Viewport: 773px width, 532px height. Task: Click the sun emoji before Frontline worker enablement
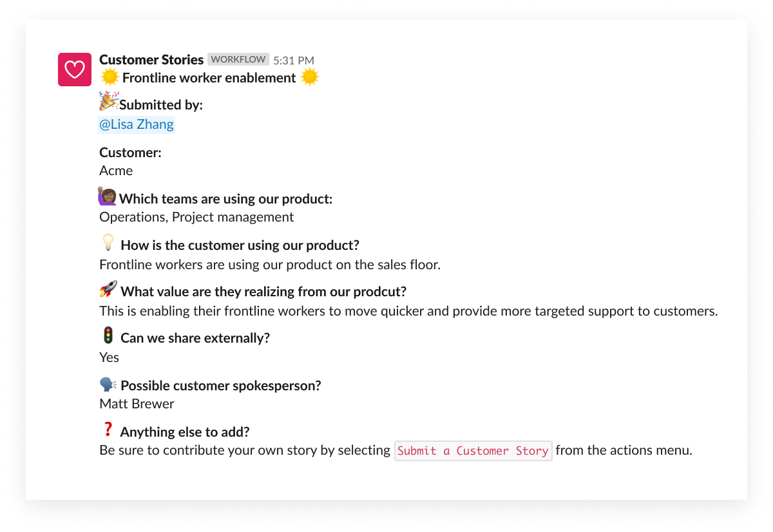click(110, 78)
